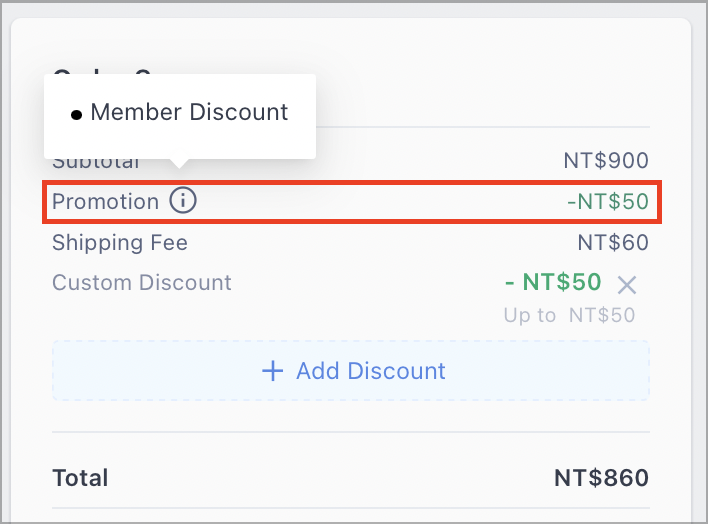Remove the Custom Discount with X icon
Image resolution: width=708 pixels, height=524 pixels.
(627, 285)
